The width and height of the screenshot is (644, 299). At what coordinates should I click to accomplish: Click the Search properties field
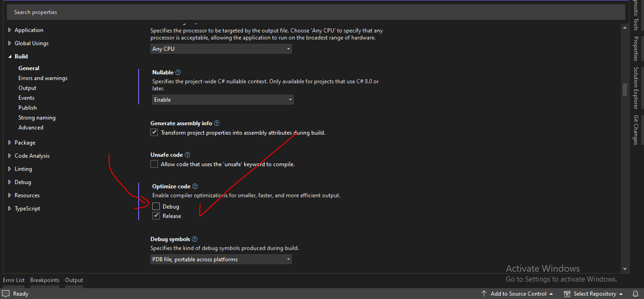pyautogui.click(x=316, y=12)
